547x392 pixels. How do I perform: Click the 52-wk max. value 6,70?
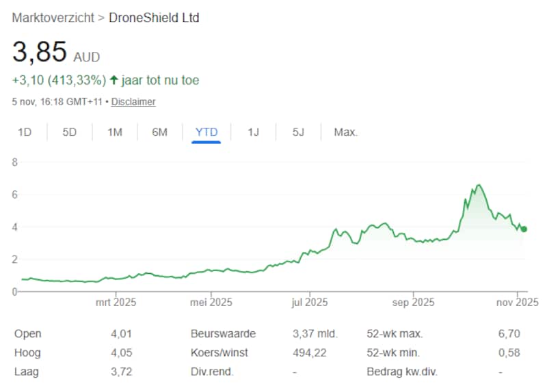(509, 334)
